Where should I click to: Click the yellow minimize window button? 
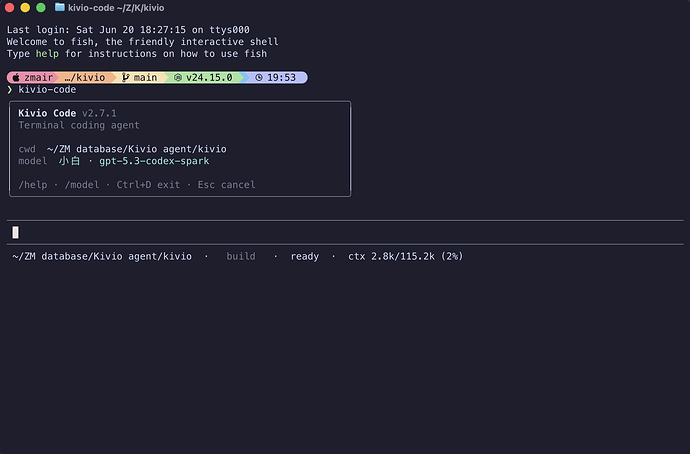pyautogui.click(x=25, y=7)
